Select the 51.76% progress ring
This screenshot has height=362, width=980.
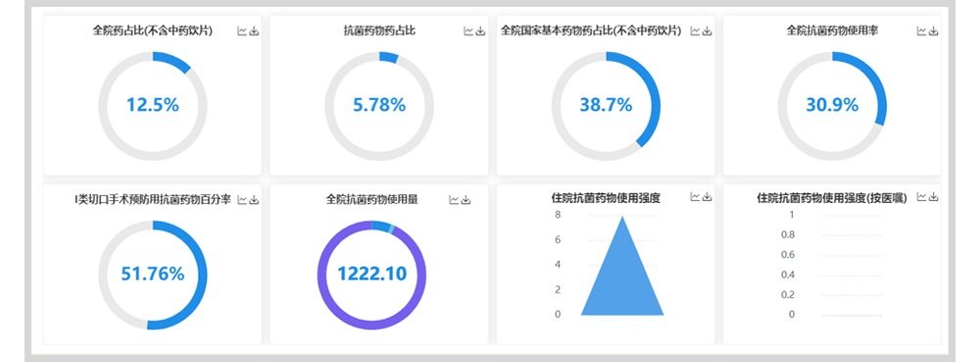pyautogui.click(x=153, y=275)
